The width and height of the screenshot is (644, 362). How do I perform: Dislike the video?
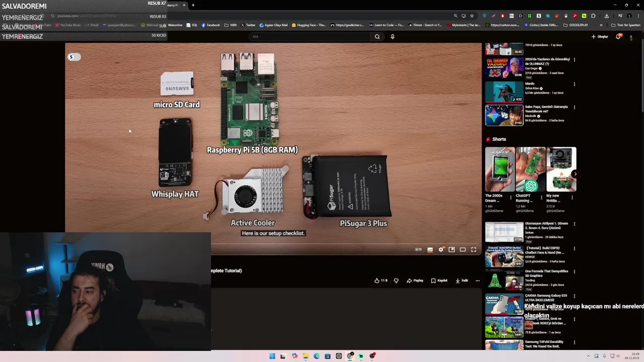point(396,281)
